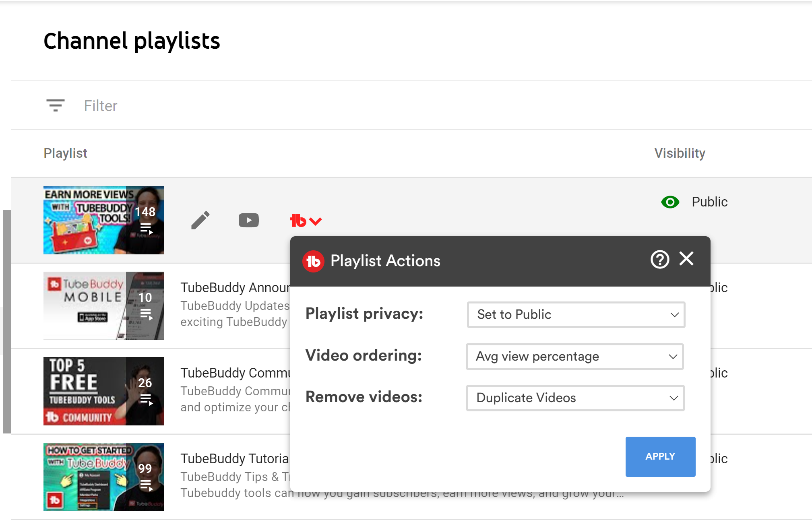Click the Visibility column header
This screenshot has height=520, width=812.
pyautogui.click(x=680, y=153)
